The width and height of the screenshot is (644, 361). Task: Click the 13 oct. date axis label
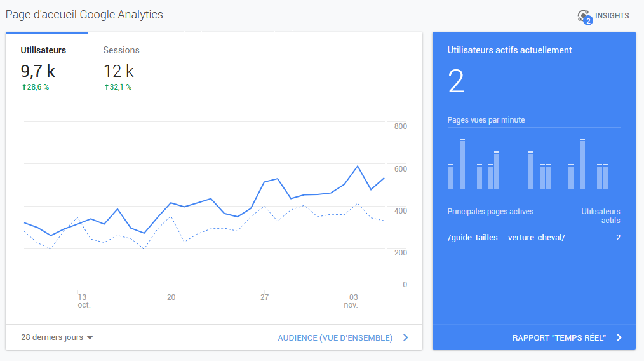tap(83, 301)
